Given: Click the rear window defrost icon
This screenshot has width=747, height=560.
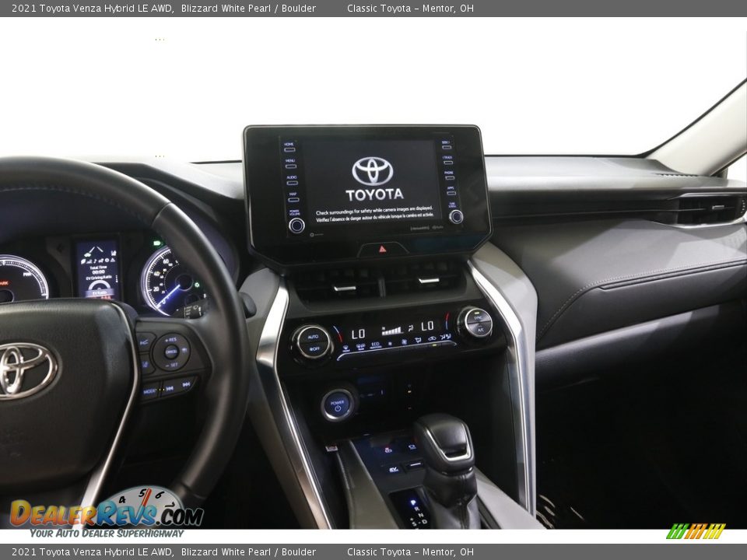Looking at the screenshot, I should pos(360,347).
